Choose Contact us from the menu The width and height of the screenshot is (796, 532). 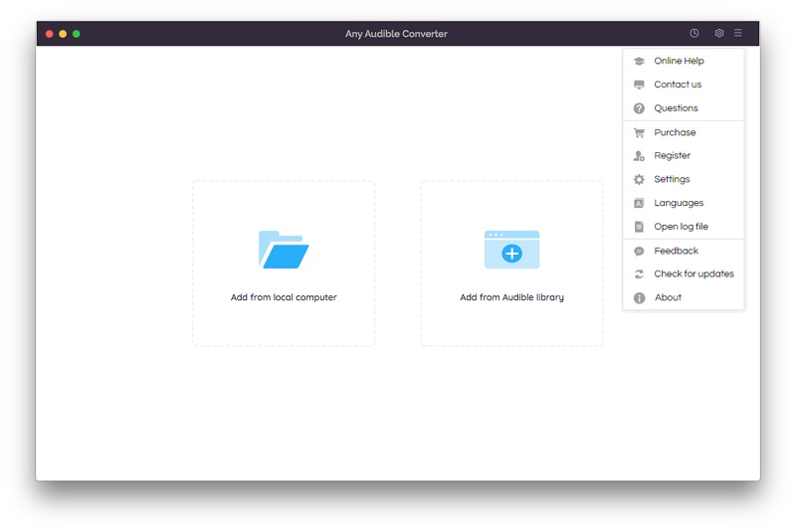(x=684, y=85)
